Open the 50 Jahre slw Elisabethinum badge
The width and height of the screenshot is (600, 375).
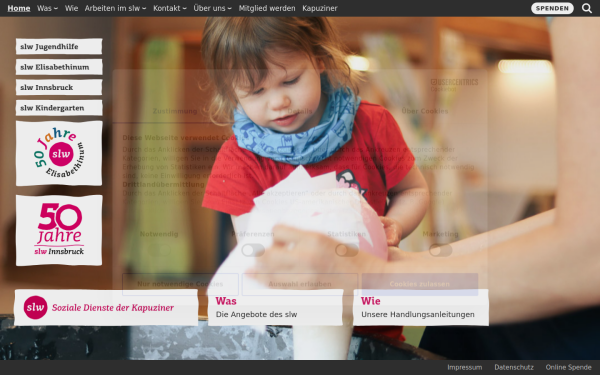pyautogui.click(x=59, y=153)
